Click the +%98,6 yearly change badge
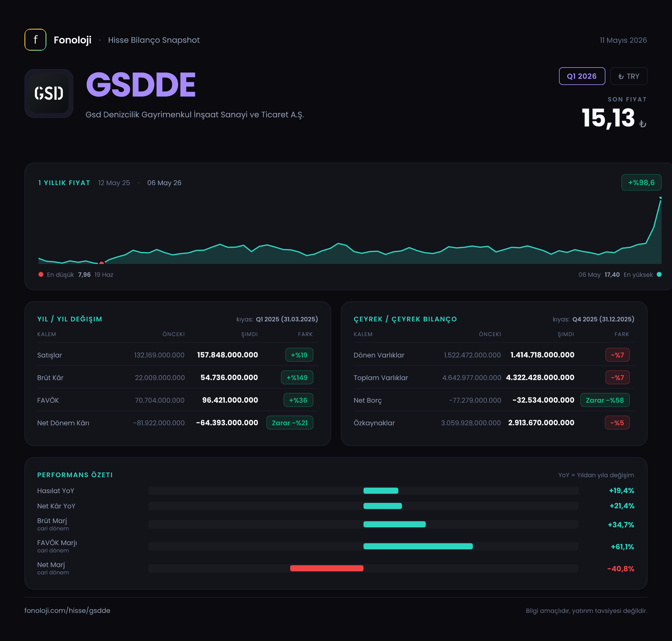The image size is (672, 641). coord(641,182)
